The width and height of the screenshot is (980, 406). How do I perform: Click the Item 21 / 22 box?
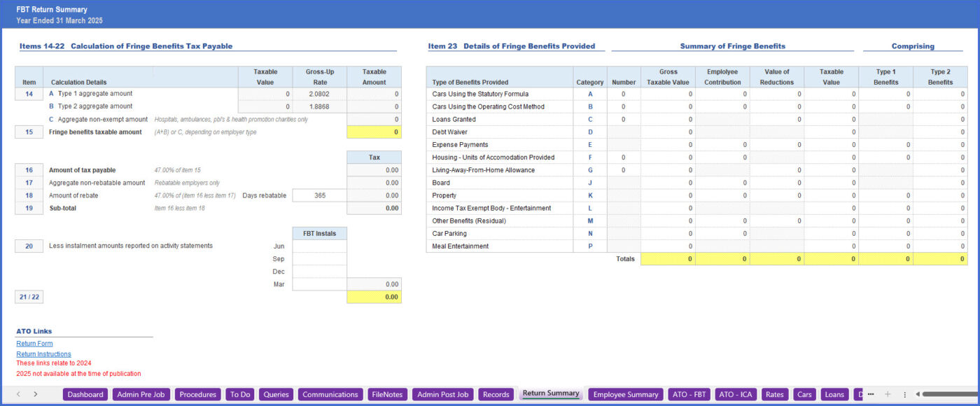tap(29, 296)
